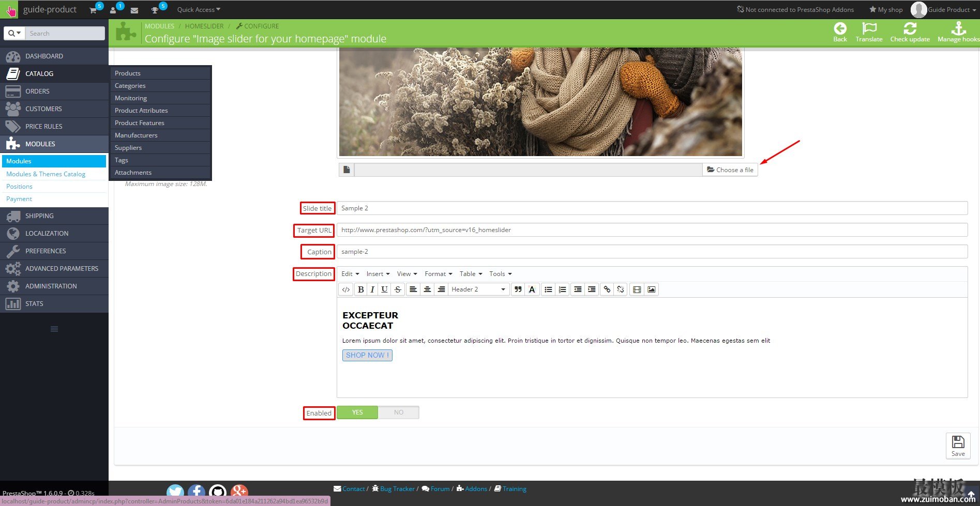Click the Check update refresh icon

coord(910,29)
